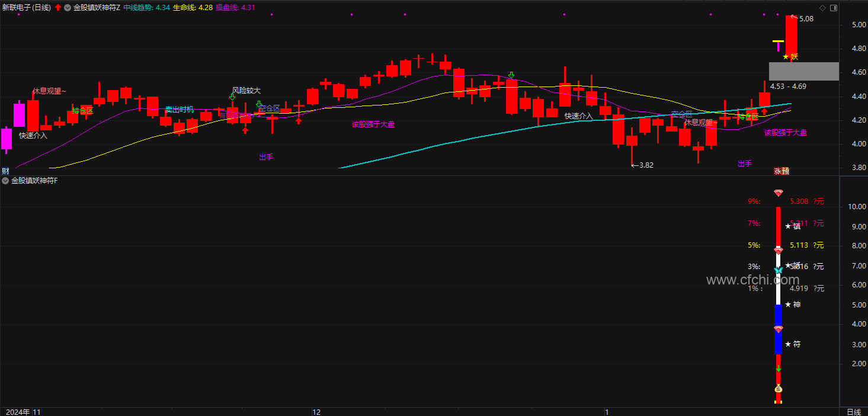Open the 金股镇妖神符Z indicator dropdown
868x416 pixels.
(x=68, y=8)
